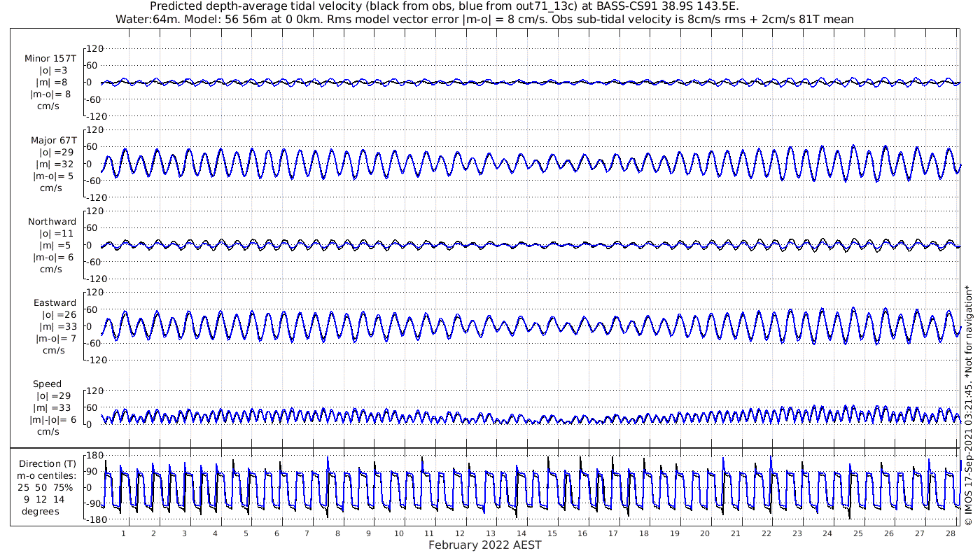Select the "Northward" panel label

click(x=52, y=221)
